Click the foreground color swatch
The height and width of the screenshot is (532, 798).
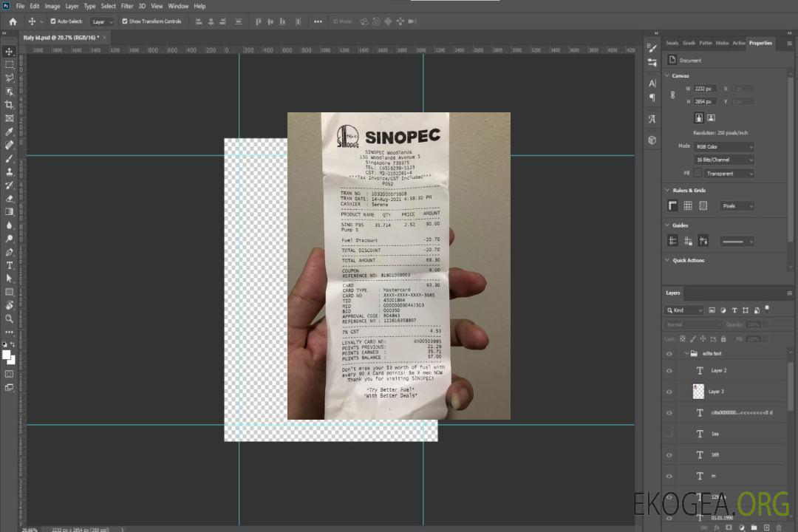[7, 355]
